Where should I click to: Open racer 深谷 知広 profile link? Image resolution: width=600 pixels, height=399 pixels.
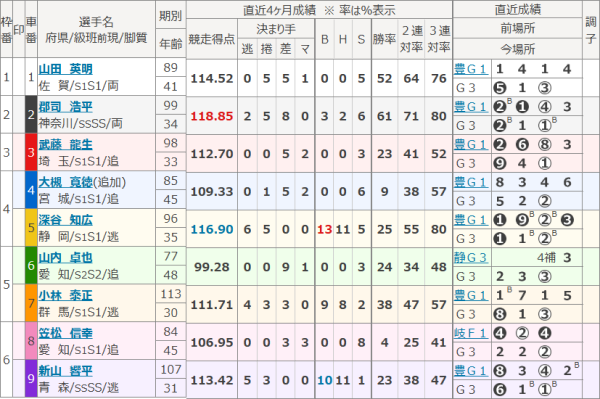click(65, 220)
